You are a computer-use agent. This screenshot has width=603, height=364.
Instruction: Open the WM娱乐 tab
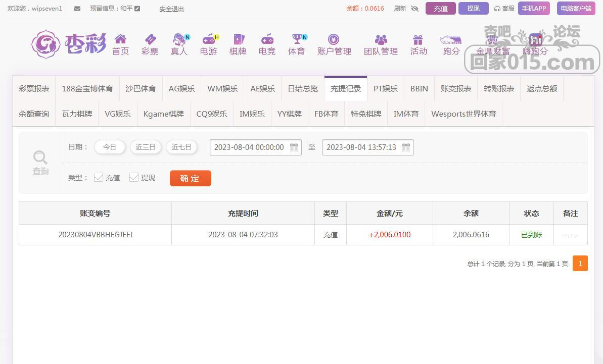(x=223, y=89)
